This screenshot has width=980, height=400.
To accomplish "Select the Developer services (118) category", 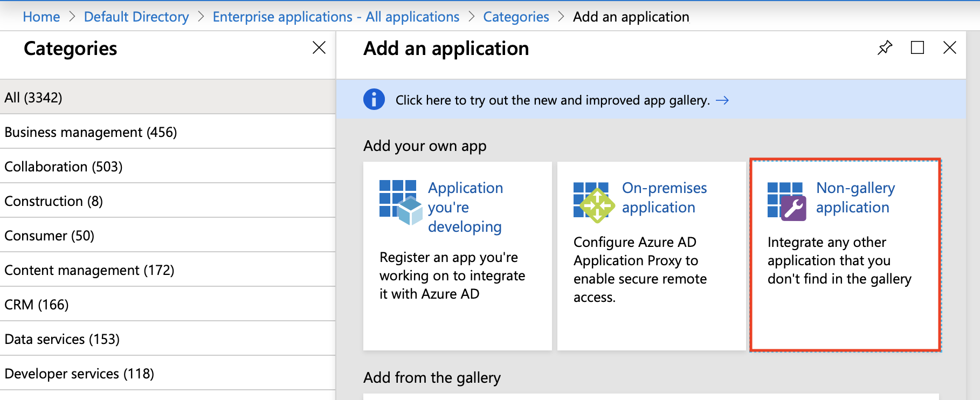I will click(168, 373).
